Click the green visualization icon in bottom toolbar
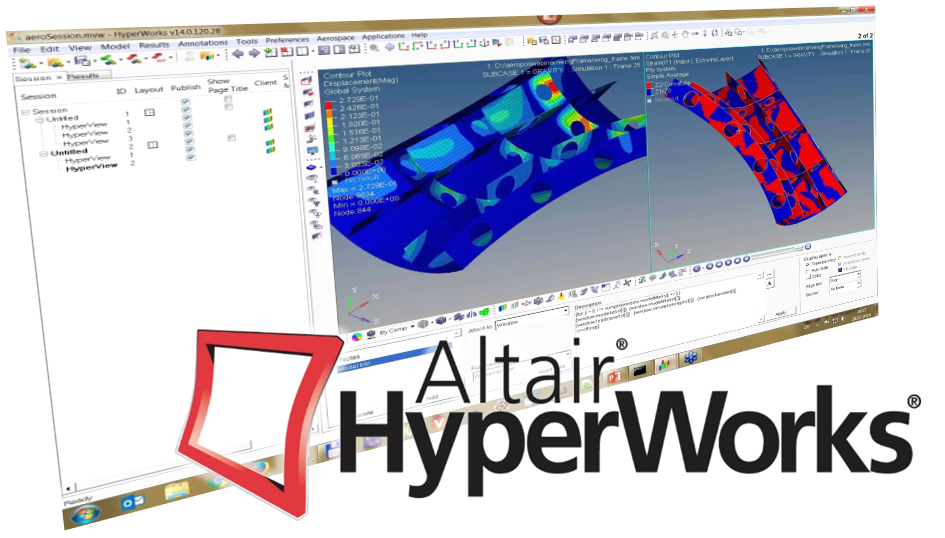The image size is (945, 538). coord(484,312)
